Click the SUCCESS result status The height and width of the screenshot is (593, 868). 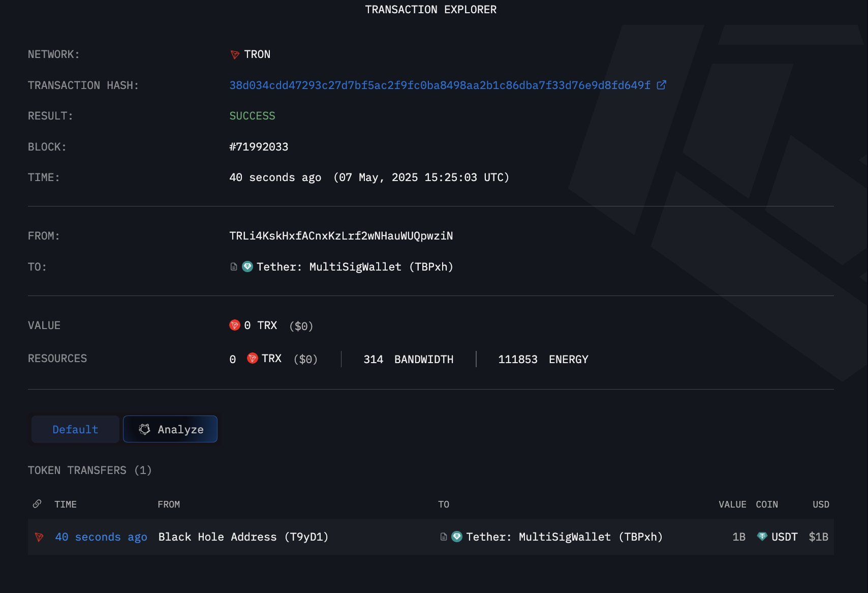pos(252,116)
